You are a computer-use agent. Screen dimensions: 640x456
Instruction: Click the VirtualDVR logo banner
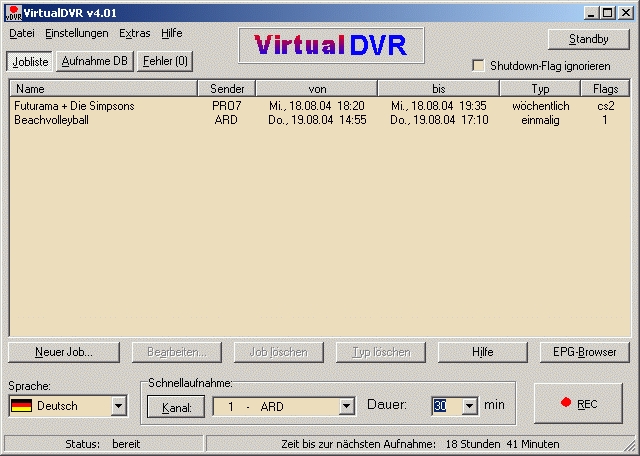[x=331, y=45]
